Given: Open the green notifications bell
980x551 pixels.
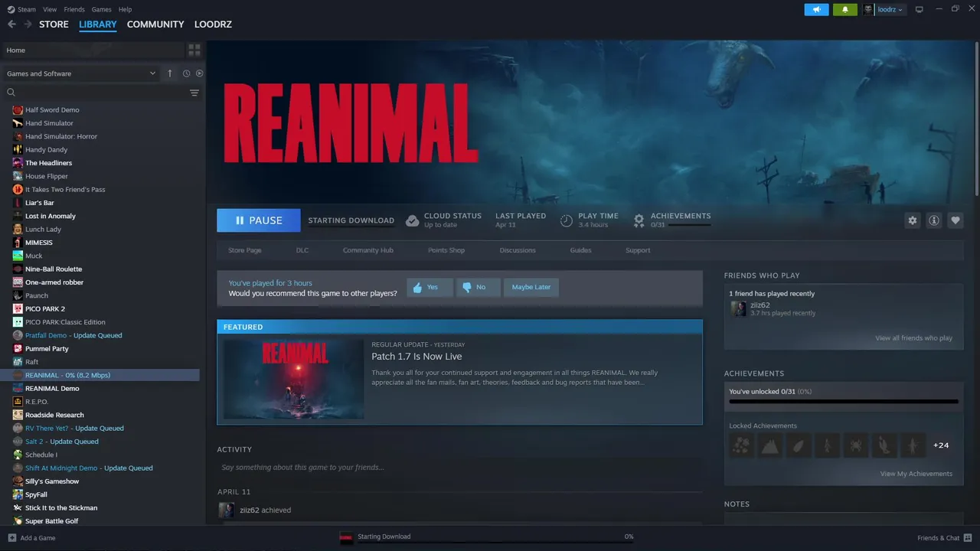Looking at the screenshot, I should tap(845, 9).
